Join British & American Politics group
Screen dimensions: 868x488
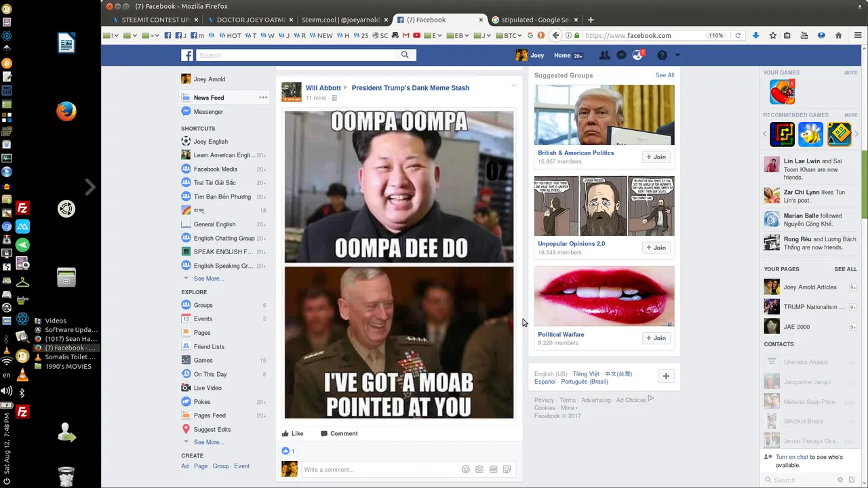point(656,157)
